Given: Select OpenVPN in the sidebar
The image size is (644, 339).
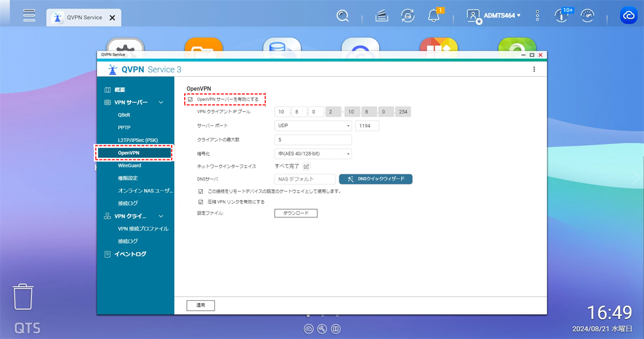Looking at the screenshot, I should (x=134, y=153).
